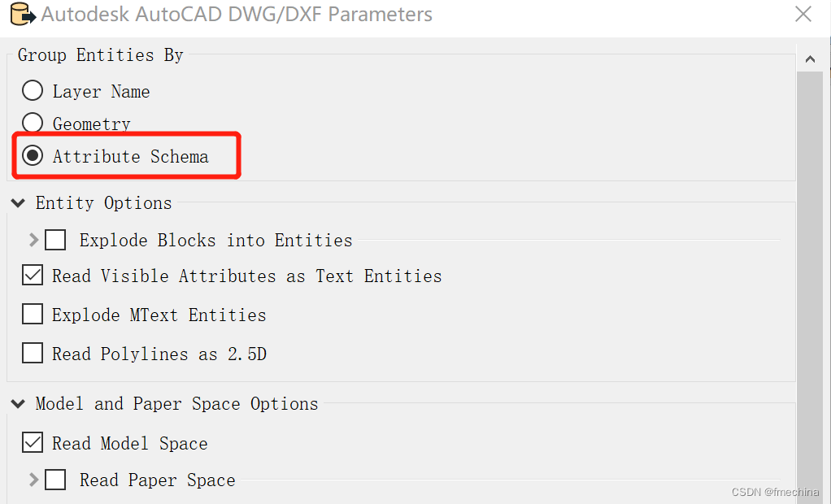Click the Entity Options label text

103,202
